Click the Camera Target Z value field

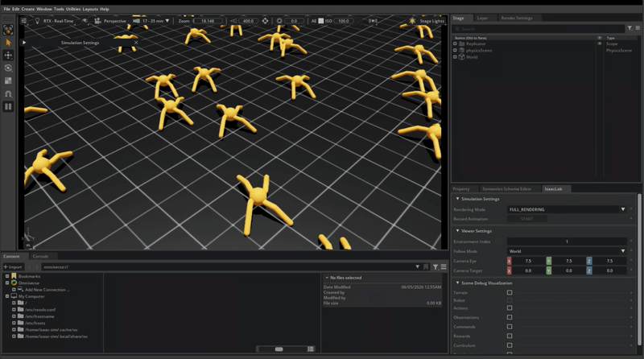coord(609,270)
